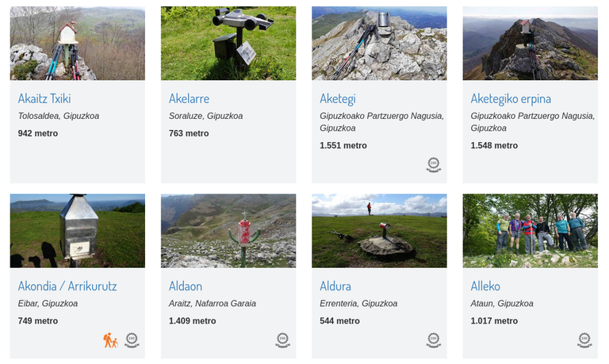This screenshot has width=609, height=364.
Task: View the Akelarre mailbox photo thumbnail
Action: pos(228,44)
